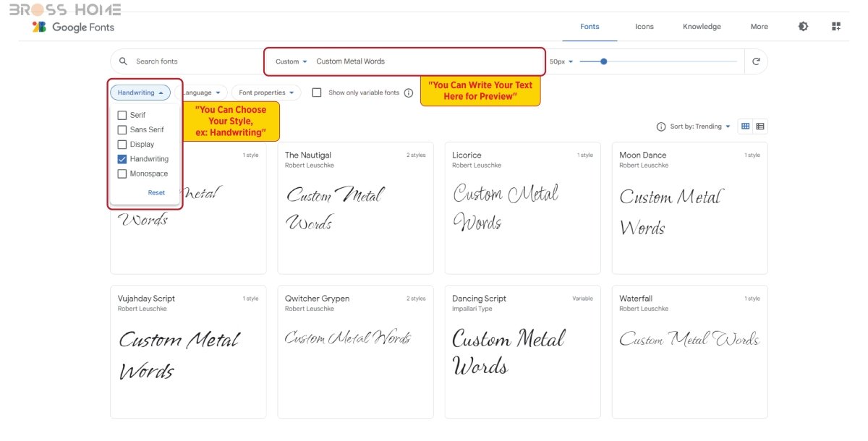
Task: Toggle the dark theme icon
Action: (803, 27)
